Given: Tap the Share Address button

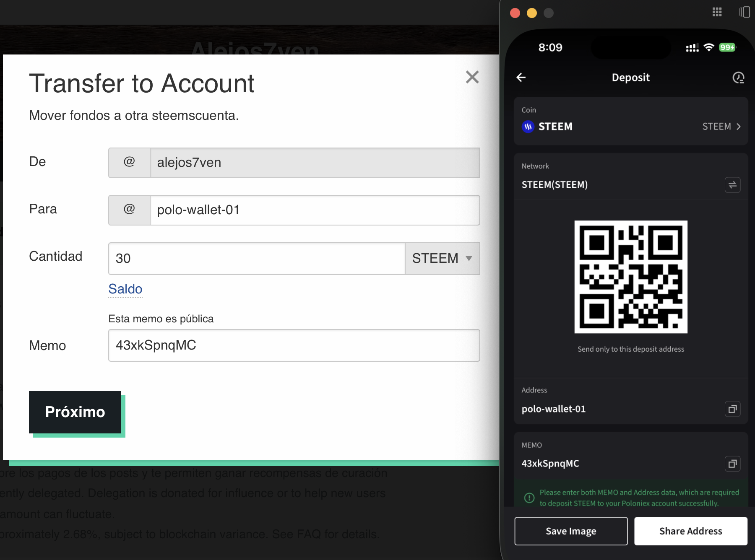Looking at the screenshot, I should pos(691,531).
